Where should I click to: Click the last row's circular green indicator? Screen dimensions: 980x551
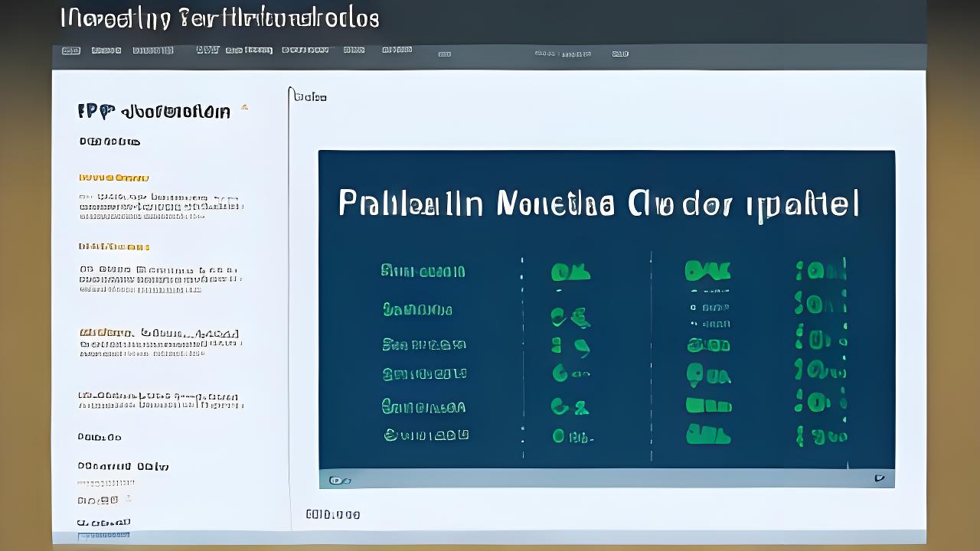(x=559, y=436)
